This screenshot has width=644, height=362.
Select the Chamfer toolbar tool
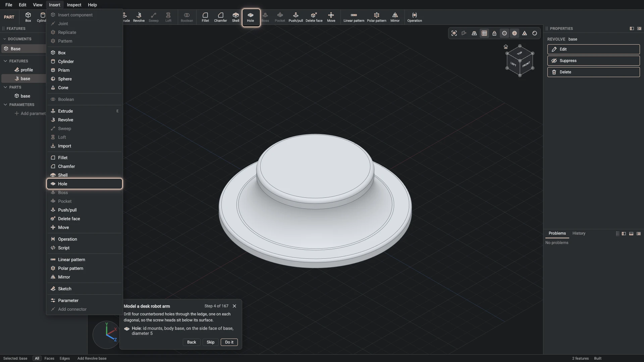(220, 17)
